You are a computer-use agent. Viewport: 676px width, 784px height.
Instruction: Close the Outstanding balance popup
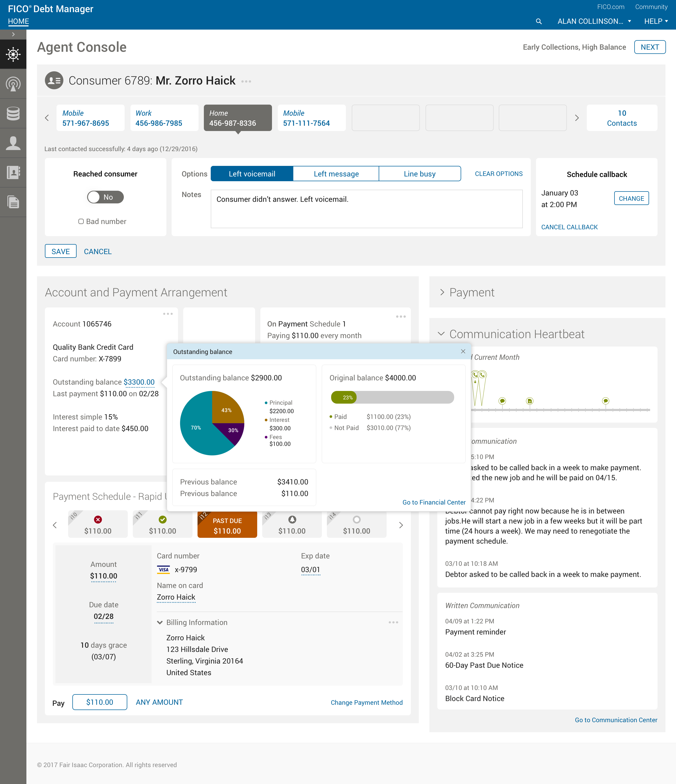(x=463, y=352)
